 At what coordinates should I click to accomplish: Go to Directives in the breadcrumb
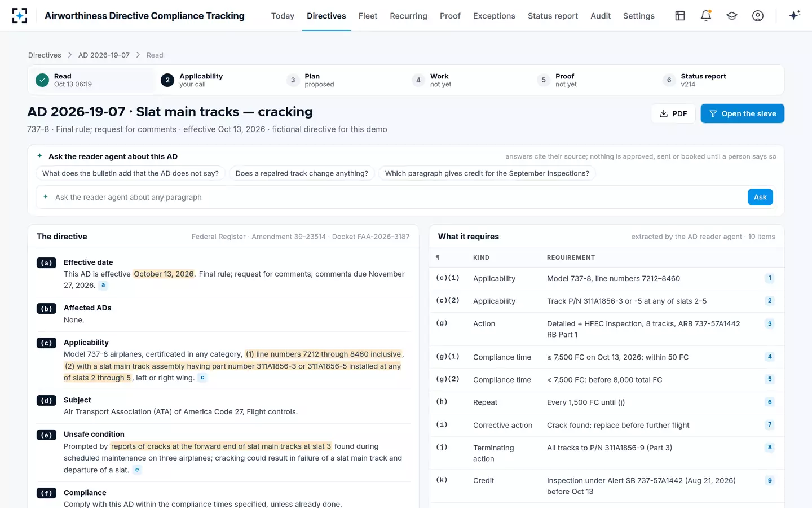(45, 55)
